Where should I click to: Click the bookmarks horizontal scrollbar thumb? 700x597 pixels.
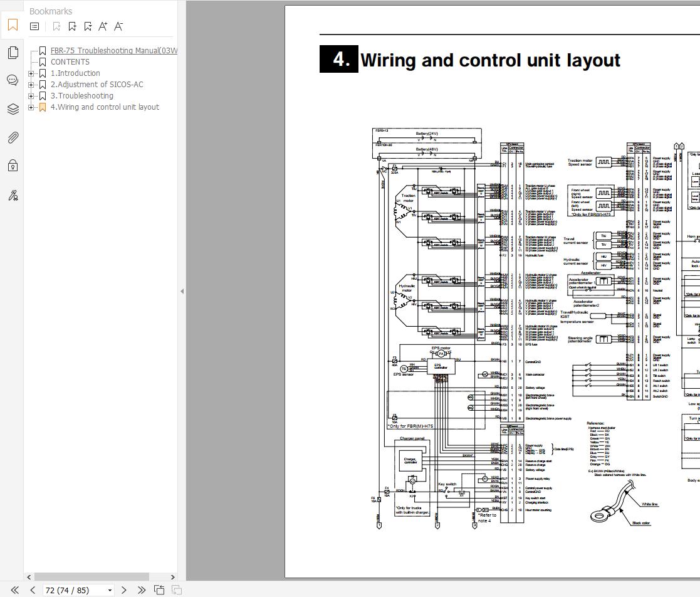[x=91, y=577]
